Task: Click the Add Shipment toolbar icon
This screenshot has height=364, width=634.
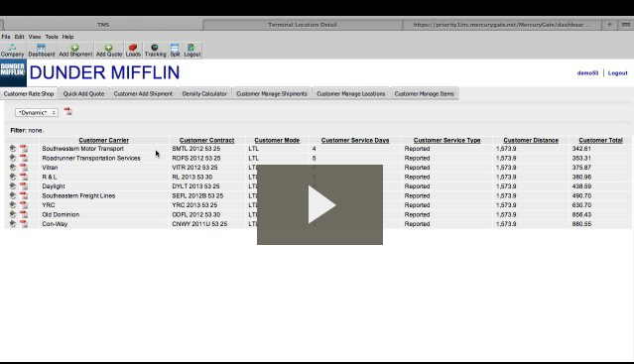Action: coord(75,51)
